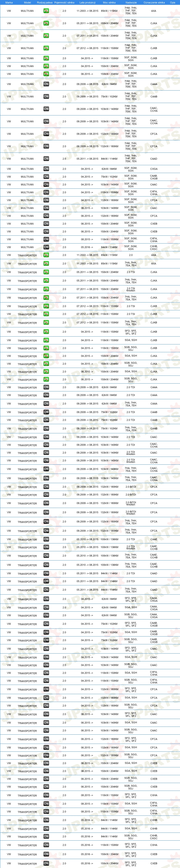Click diesel ON icon in Multivan CAAD row
This screenshot has height=868, width=180.
(x=46, y=159)
